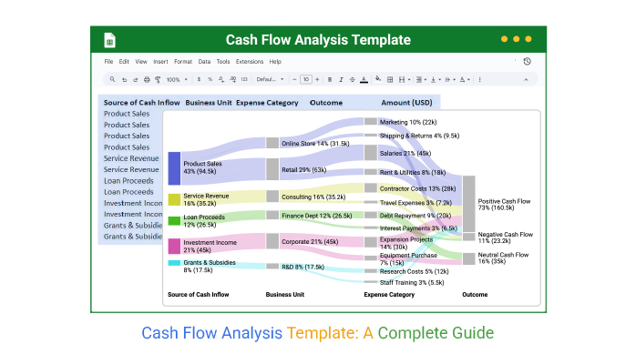The width and height of the screenshot is (636, 364).
Task: Open the fill color bucket tool
Action: (378, 79)
